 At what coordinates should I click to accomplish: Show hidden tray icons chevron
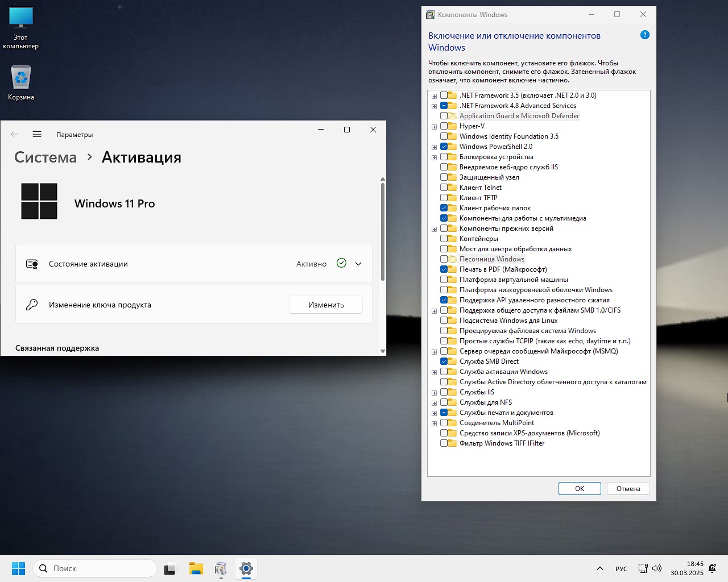pyautogui.click(x=600, y=568)
